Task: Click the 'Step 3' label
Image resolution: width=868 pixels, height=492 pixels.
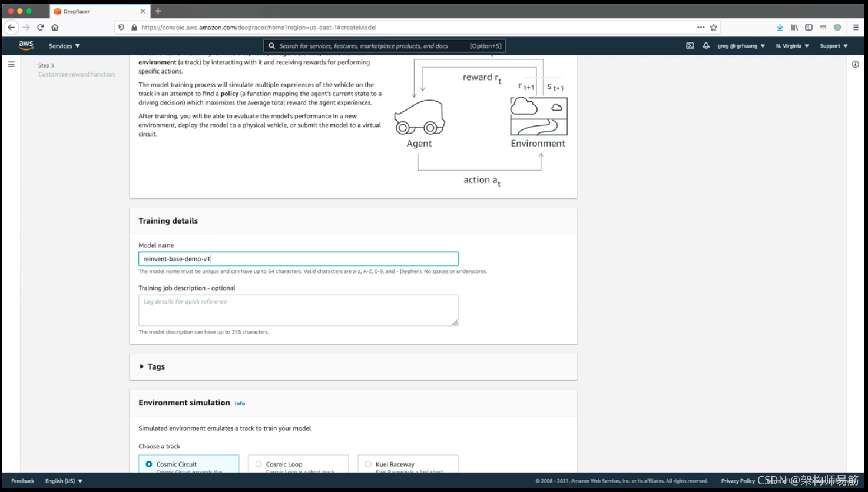Action: (46, 65)
